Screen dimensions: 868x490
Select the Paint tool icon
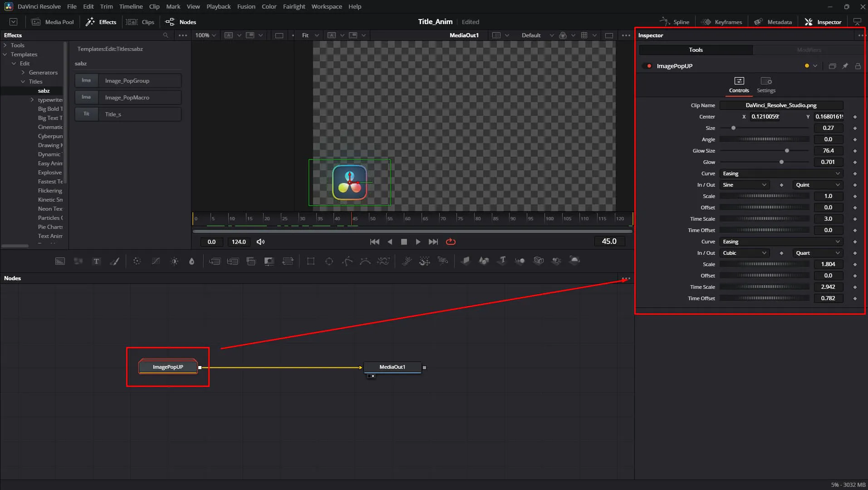tap(114, 261)
